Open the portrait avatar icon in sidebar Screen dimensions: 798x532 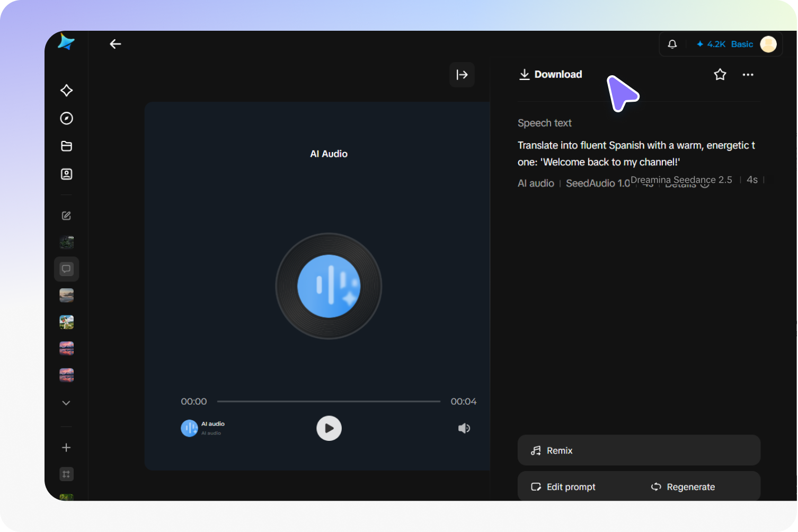(x=66, y=174)
